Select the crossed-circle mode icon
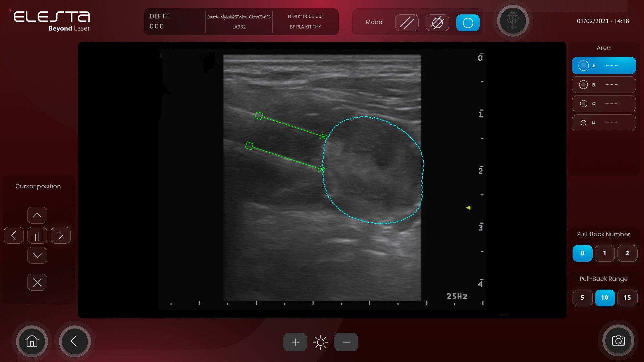 tap(437, 23)
